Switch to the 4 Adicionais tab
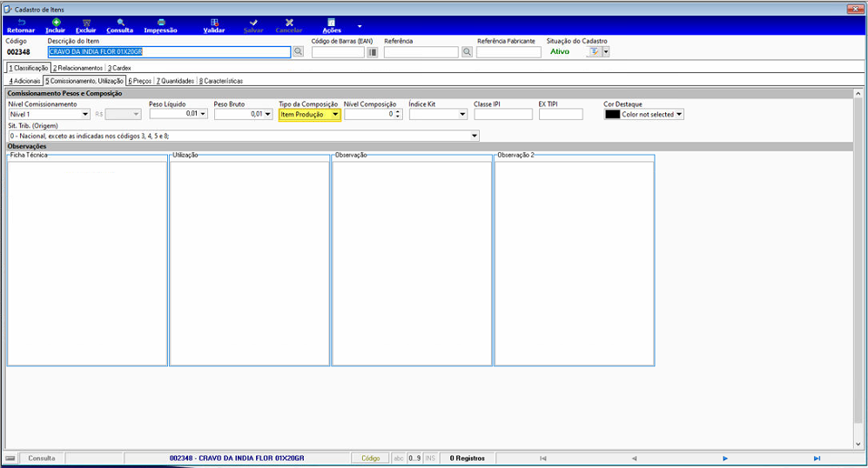This screenshot has width=868, height=468. [x=24, y=81]
